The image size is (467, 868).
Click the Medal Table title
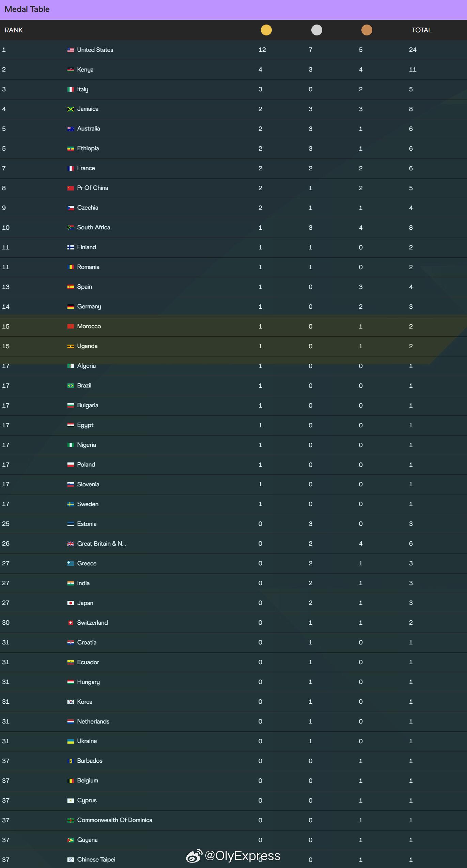27,9
